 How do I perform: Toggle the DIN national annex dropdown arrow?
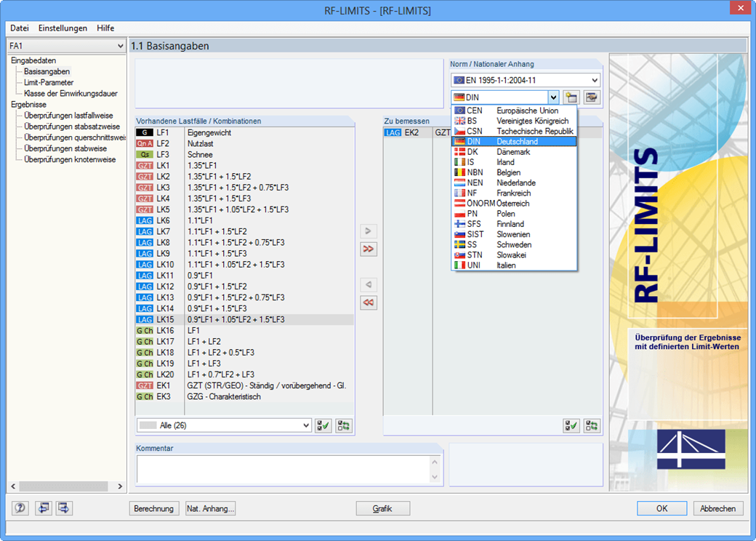point(553,97)
